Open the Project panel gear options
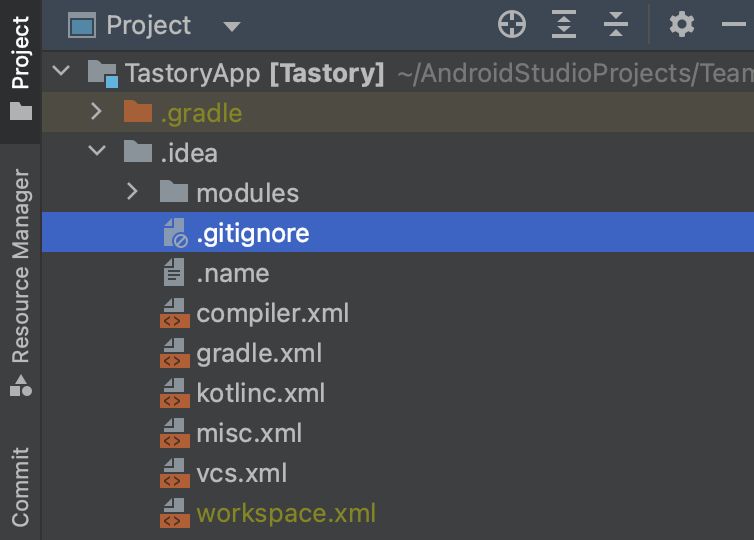 tap(682, 24)
